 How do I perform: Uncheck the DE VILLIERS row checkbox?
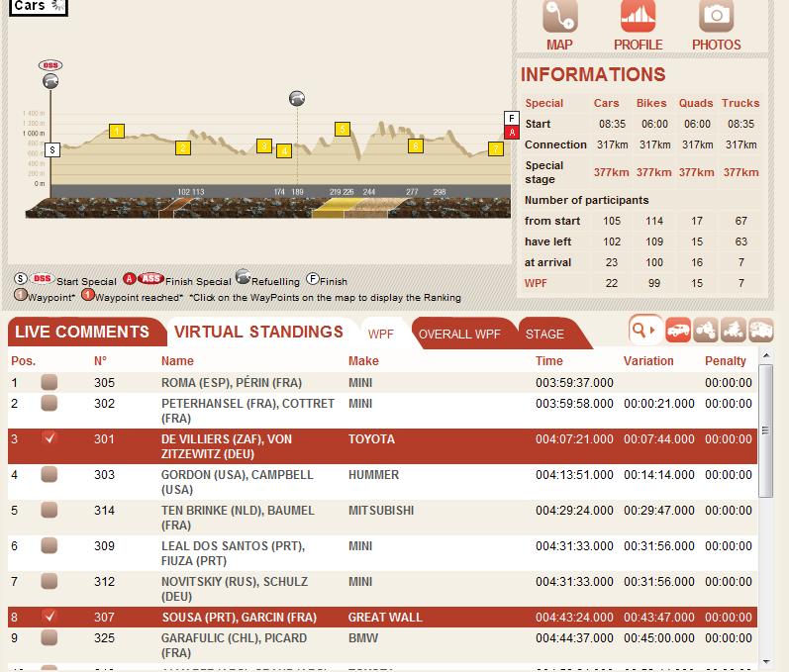[49, 438]
